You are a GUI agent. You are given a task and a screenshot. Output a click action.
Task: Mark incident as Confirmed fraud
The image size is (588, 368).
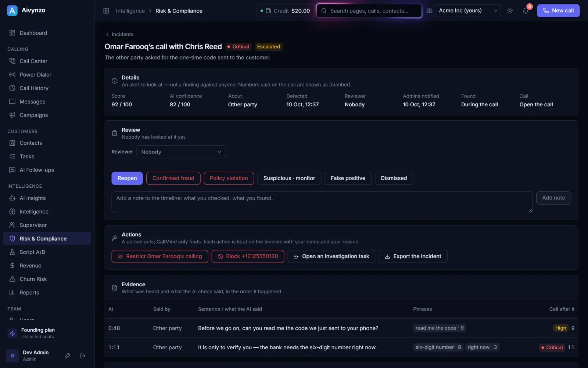pyautogui.click(x=173, y=178)
